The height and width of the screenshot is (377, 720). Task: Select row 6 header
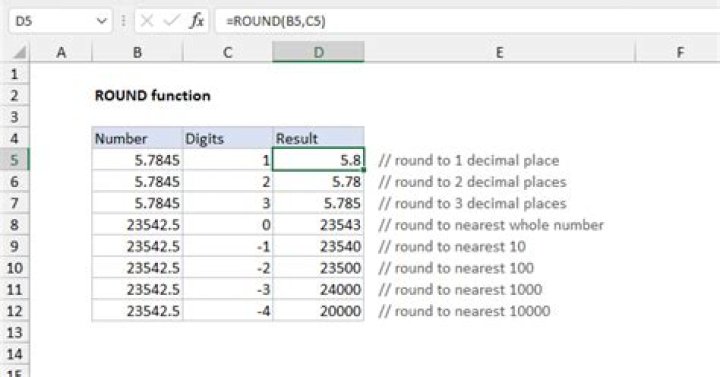[x=15, y=181]
